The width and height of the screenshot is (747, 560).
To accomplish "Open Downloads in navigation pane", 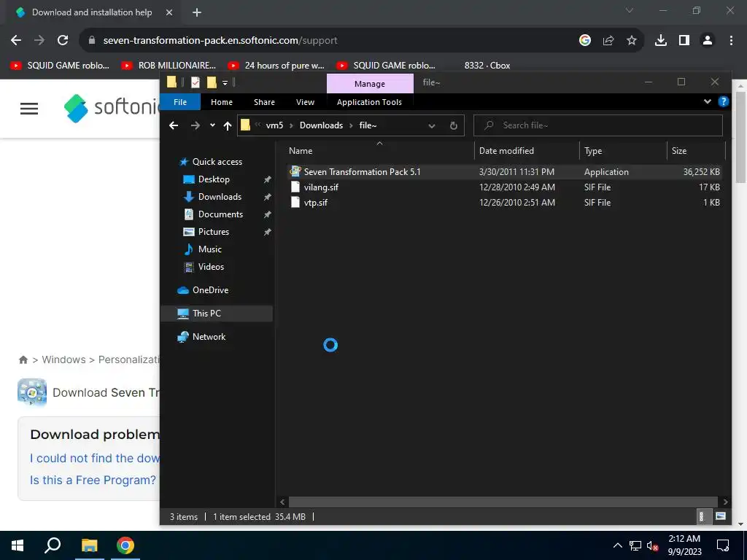I will click(220, 197).
